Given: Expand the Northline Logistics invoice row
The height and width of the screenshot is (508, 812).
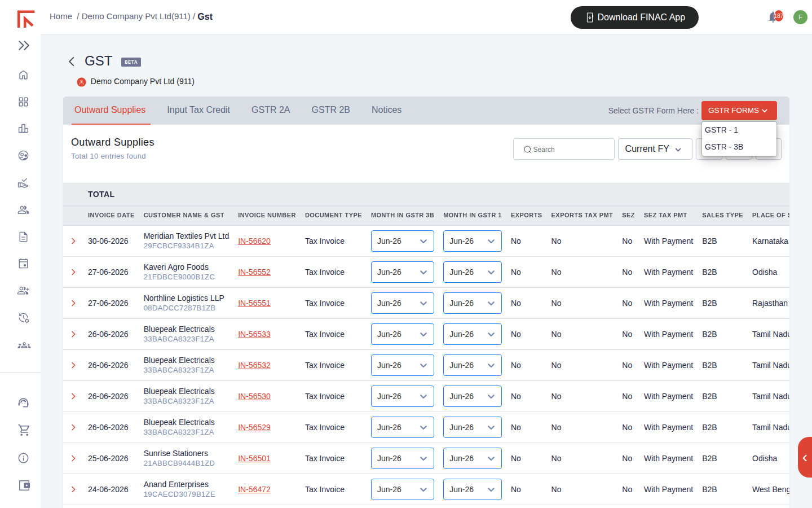Looking at the screenshot, I should click(x=73, y=303).
